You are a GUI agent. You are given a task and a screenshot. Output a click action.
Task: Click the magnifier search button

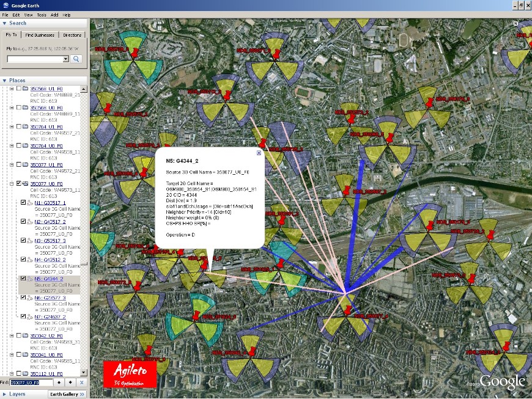76,59
